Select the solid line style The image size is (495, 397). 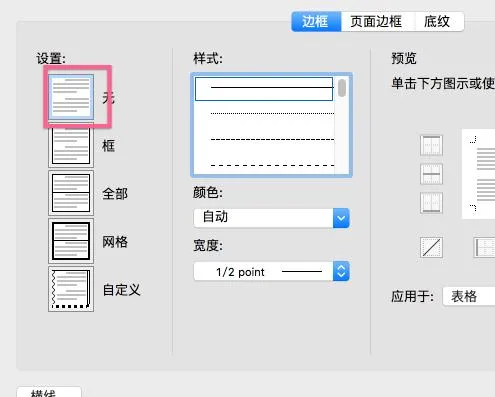click(264, 89)
